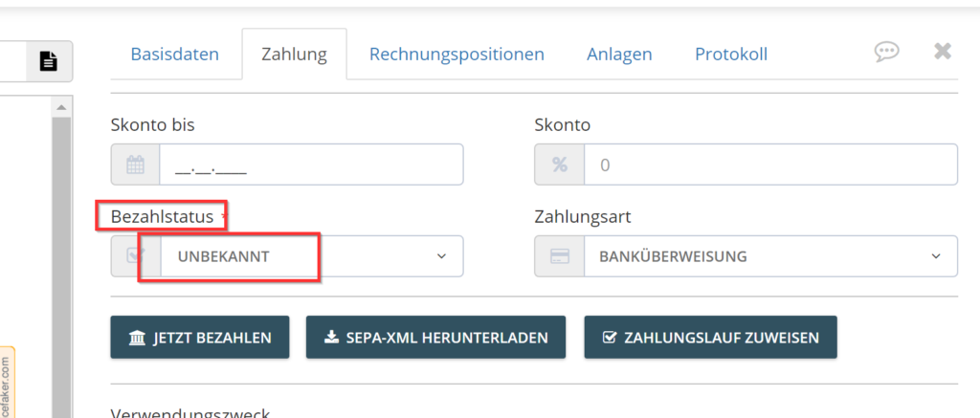980x418 pixels.
Task: Click the scrollbar up arrow in left panel
Action: pos(61,107)
